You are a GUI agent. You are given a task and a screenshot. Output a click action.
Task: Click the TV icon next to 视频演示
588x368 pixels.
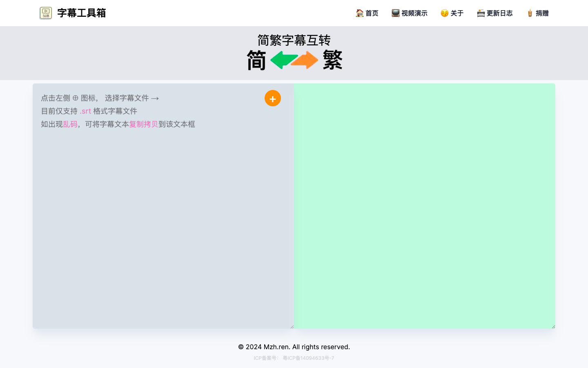(x=395, y=13)
